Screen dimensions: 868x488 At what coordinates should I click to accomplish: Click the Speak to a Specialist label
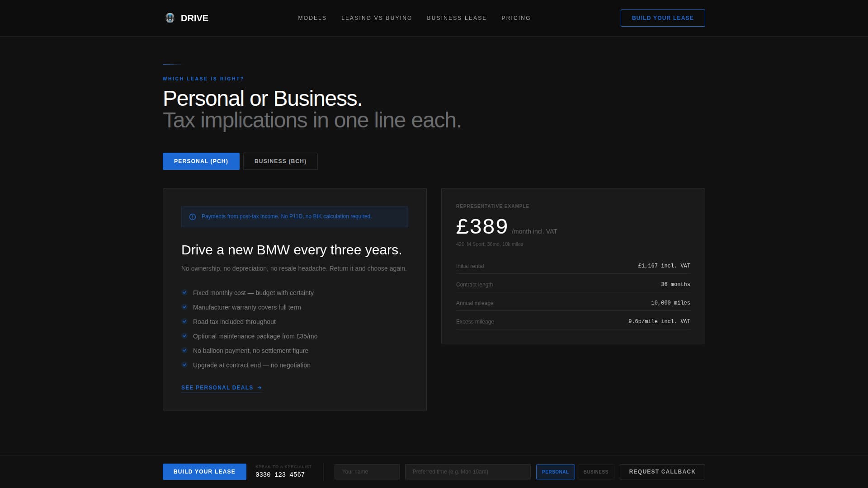pos(283,467)
